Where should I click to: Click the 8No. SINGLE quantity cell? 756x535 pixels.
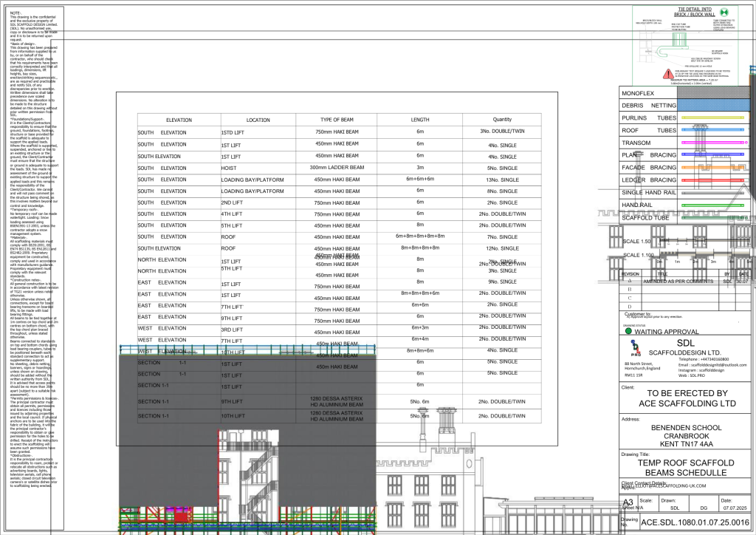click(502, 191)
